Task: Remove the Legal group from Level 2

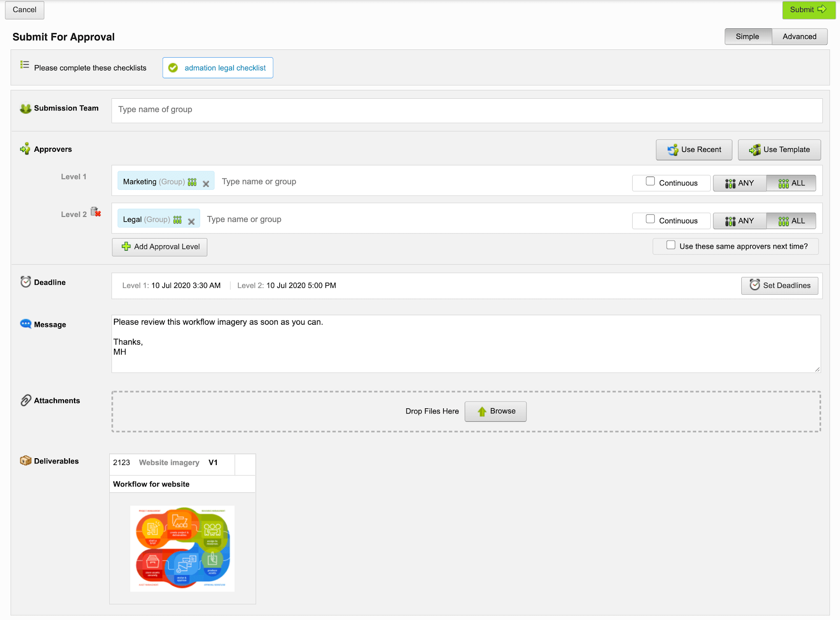Action: pyautogui.click(x=191, y=221)
